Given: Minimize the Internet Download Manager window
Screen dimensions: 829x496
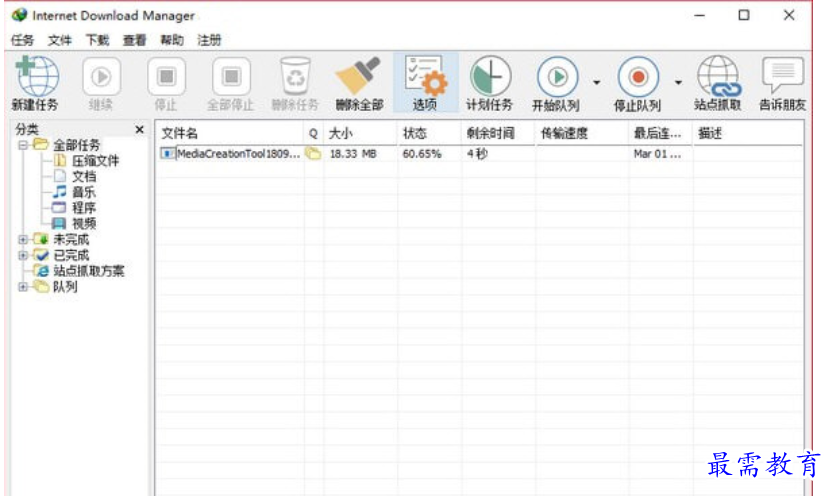Looking at the screenshot, I should coord(699,15).
